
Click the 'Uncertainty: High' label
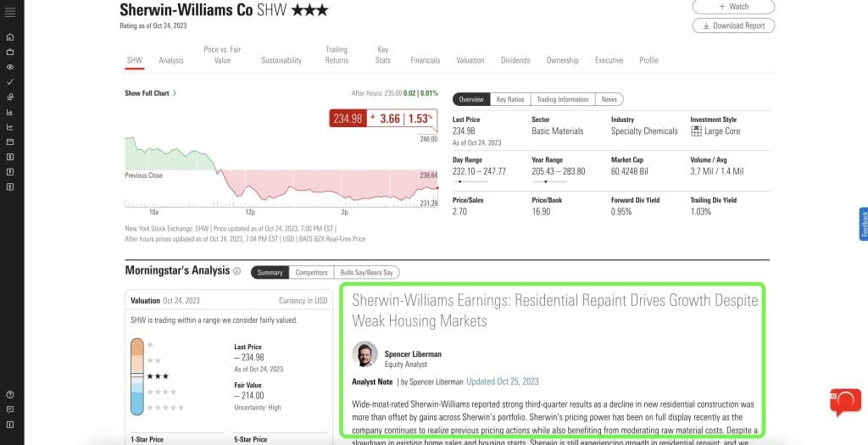point(258,408)
